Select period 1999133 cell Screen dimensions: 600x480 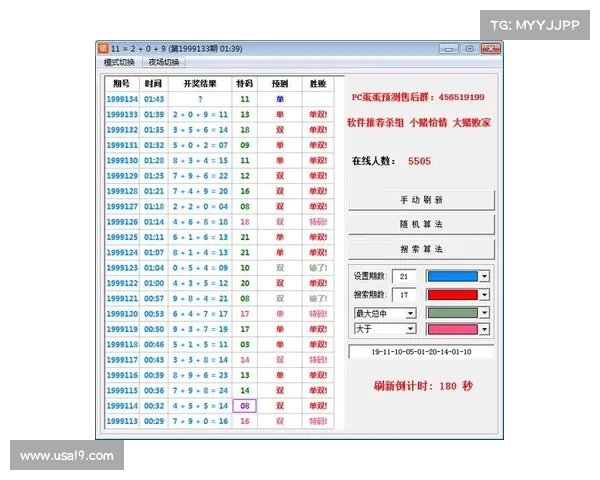(122, 114)
